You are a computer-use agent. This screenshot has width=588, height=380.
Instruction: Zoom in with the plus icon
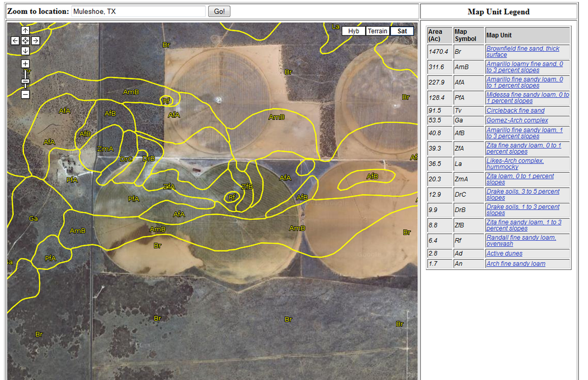tap(25, 64)
